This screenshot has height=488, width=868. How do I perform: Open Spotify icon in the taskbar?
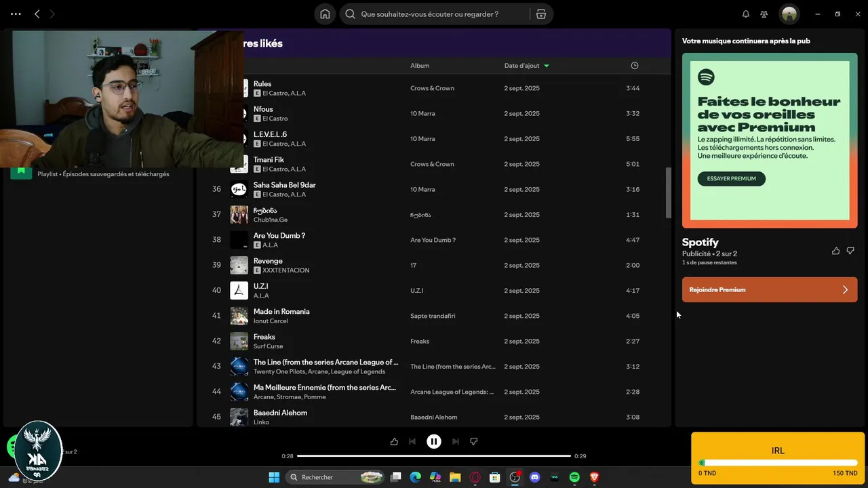point(574,477)
